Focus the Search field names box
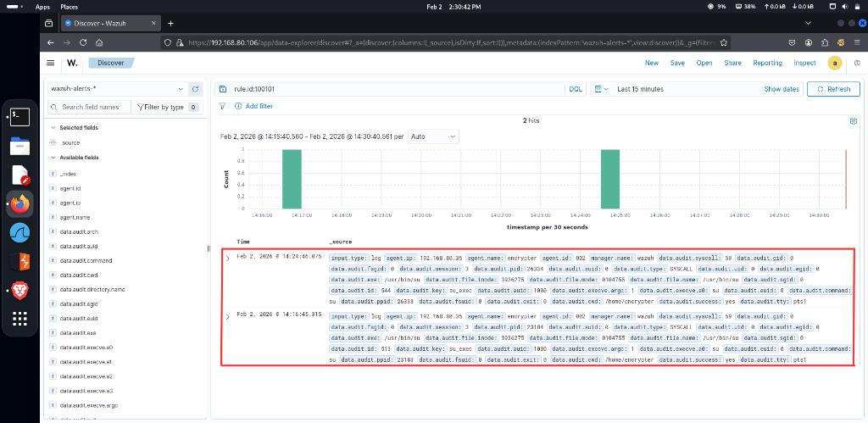 pos(88,107)
